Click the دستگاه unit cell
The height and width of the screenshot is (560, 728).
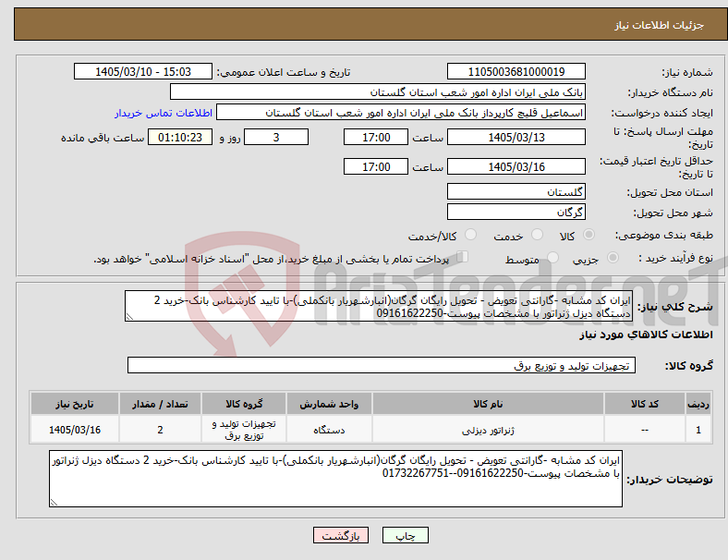tap(329, 430)
